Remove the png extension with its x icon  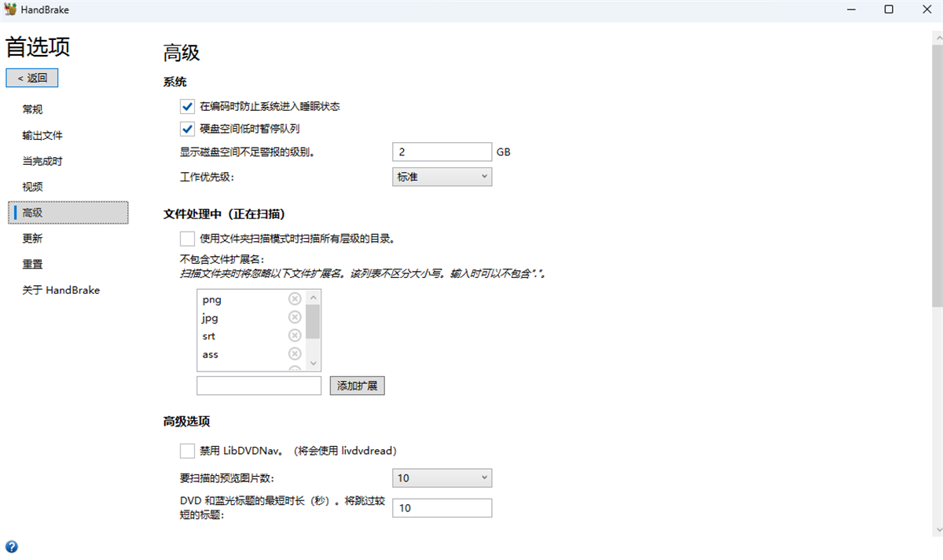pyautogui.click(x=295, y=298)
